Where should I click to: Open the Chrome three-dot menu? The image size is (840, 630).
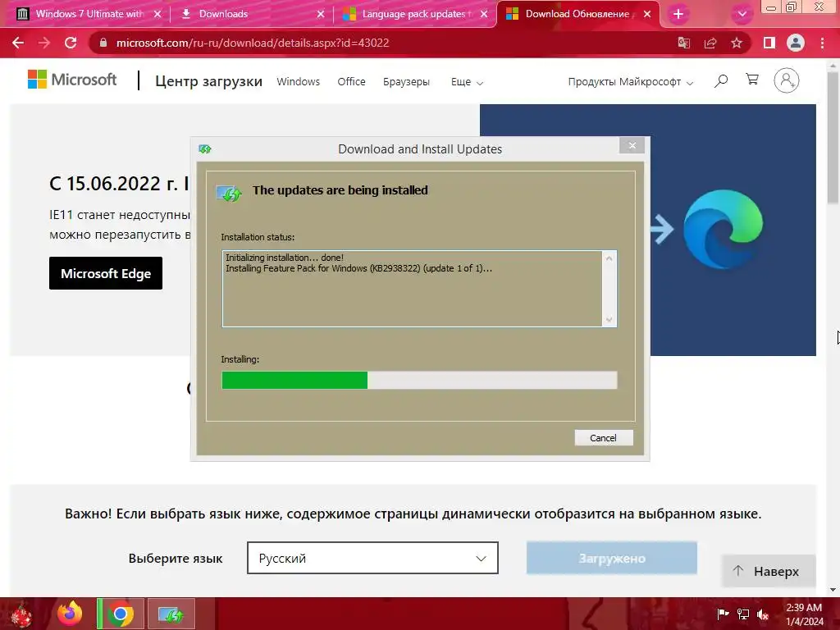[x=822, y=43]
